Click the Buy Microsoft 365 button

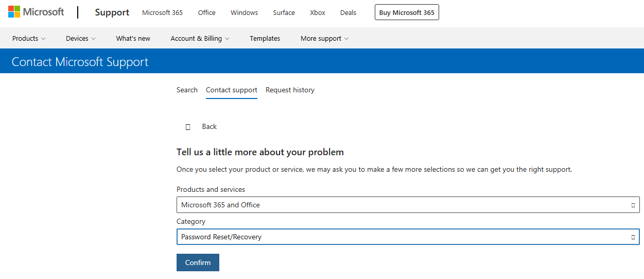tap(407, 13)
